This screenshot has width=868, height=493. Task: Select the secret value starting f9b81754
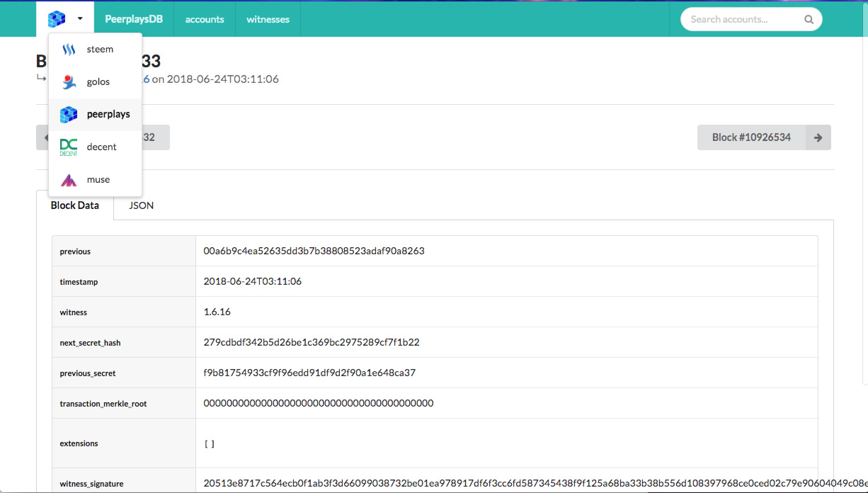tap(309, 373)
